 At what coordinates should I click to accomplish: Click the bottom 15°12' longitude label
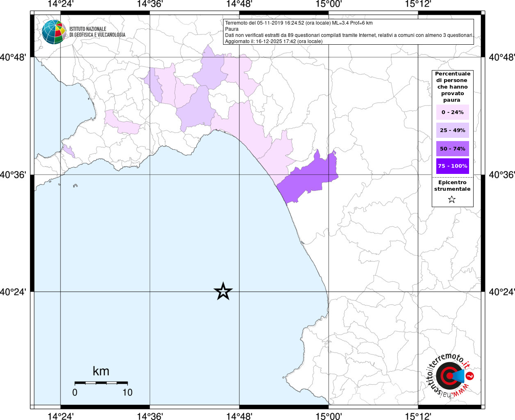418,416
